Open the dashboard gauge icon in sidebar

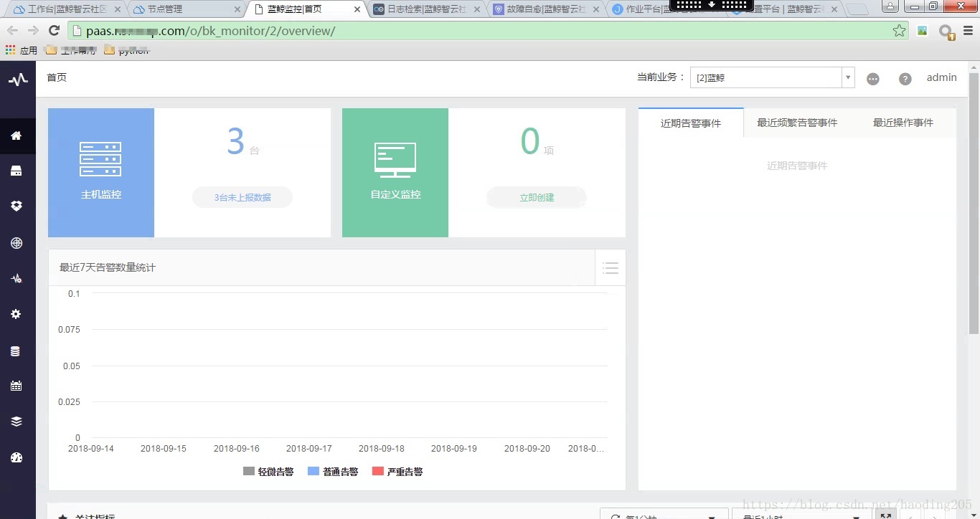click(x=17, y=457)
